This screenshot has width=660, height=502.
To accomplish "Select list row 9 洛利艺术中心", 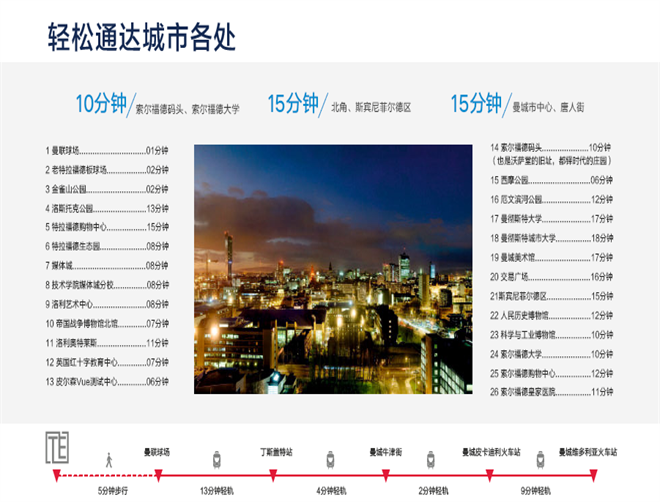I will 107,305.
